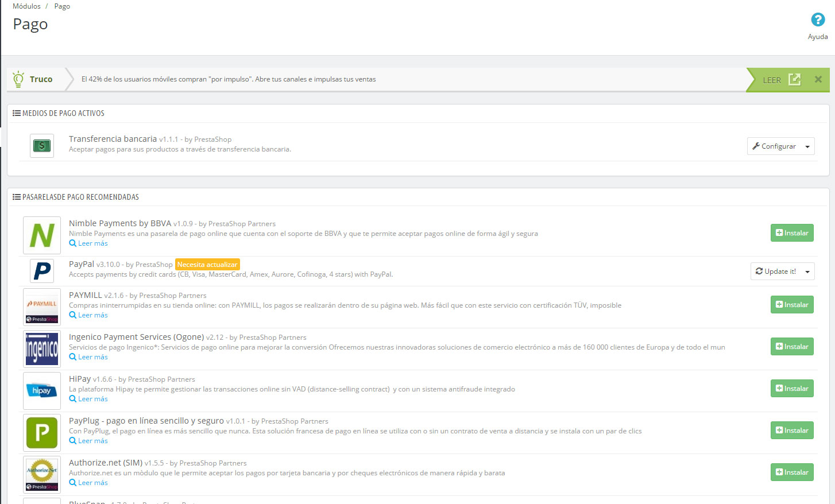
Task: Update the PayPal module
Action: (776, 272)
